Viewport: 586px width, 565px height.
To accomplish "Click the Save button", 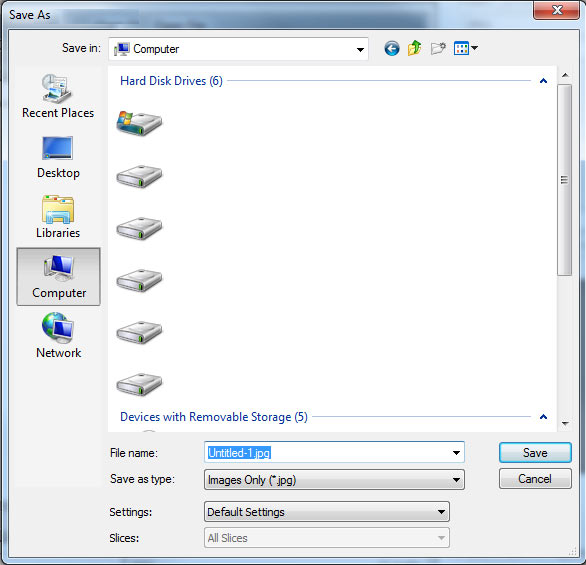I will pyautogui.click(x=535, y=453).
